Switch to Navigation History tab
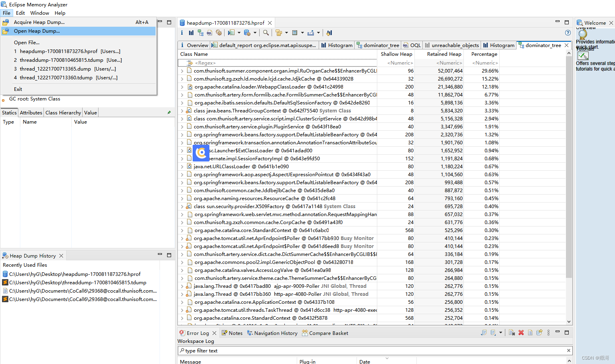Image resolution: width=615 pixels, height=364 pixels. click(x=272, y=333)
